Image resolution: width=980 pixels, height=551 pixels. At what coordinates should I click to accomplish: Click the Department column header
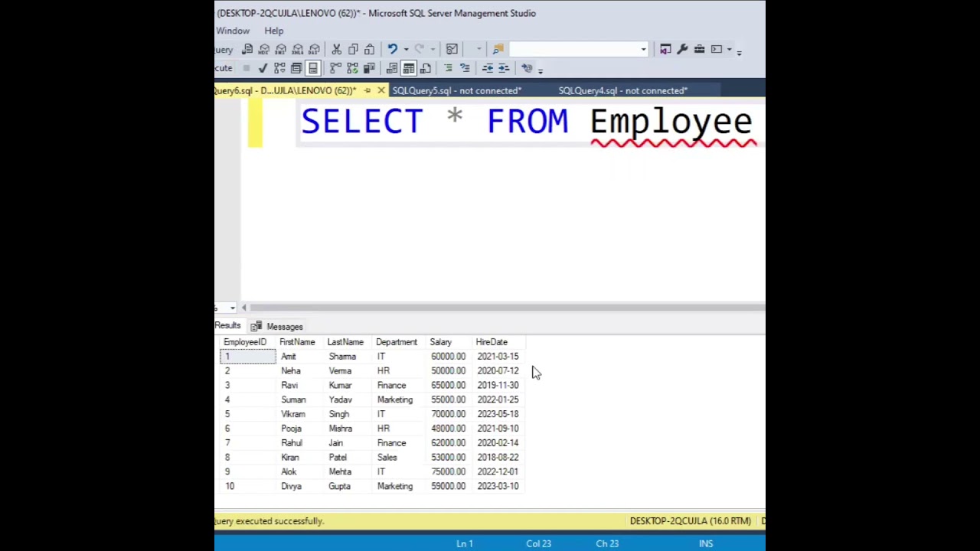[397, 342]
